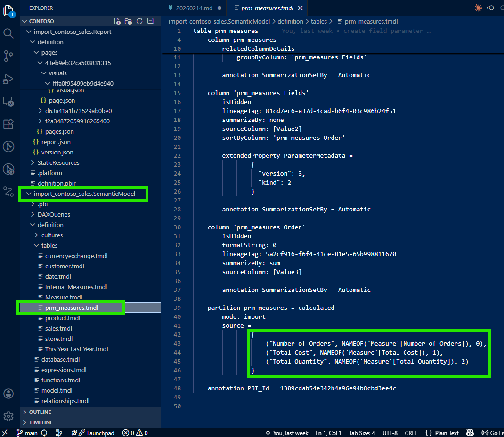This screenshot has width=504, height=437.
Task: Expand the TIMELINE section
Action: pyautogui.click(x=90, y=422)
